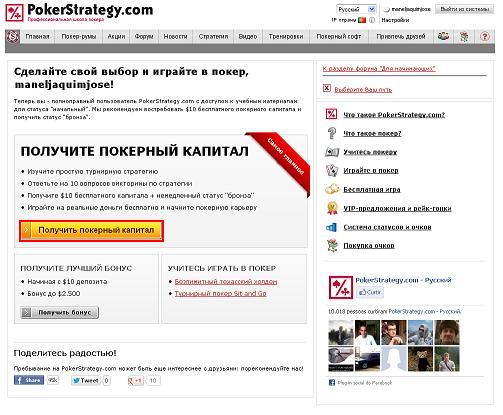The image size is (503, 415).
Task: Open the Форум menu item
Action: [144, 36]
